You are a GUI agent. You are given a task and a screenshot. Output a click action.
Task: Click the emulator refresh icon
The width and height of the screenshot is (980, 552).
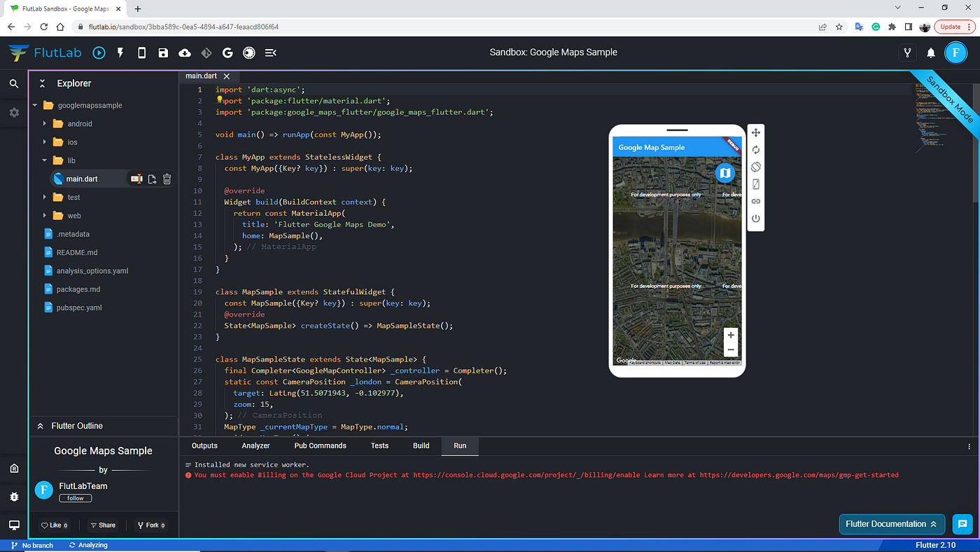pyautogui.click(x=756, y=150)
